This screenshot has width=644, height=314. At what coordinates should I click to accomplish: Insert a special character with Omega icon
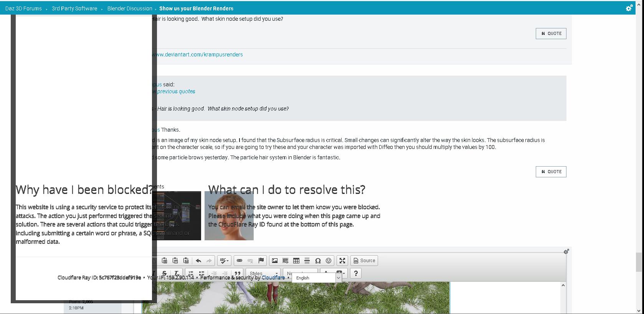coord(318,261)
